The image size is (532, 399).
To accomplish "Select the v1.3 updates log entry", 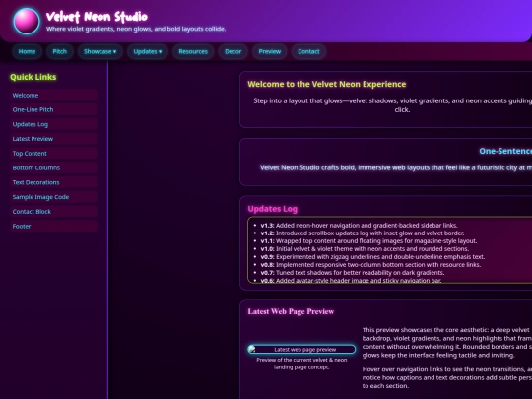I will pos(359,226).
